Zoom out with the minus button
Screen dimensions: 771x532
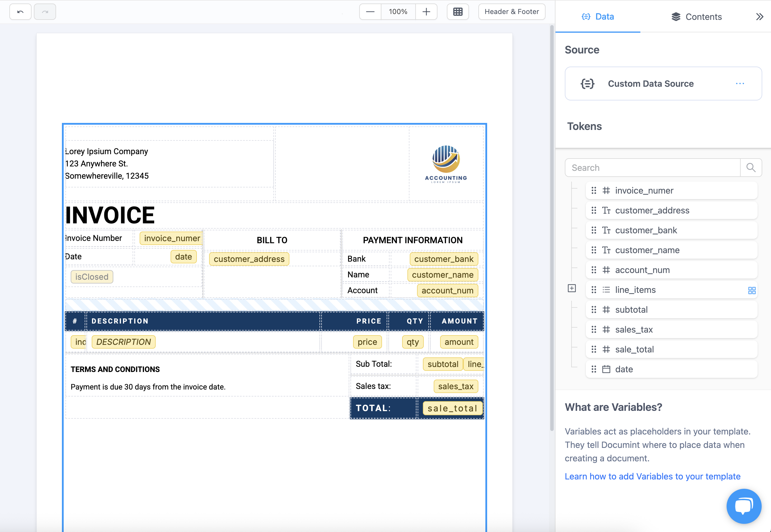click(370, 12)
